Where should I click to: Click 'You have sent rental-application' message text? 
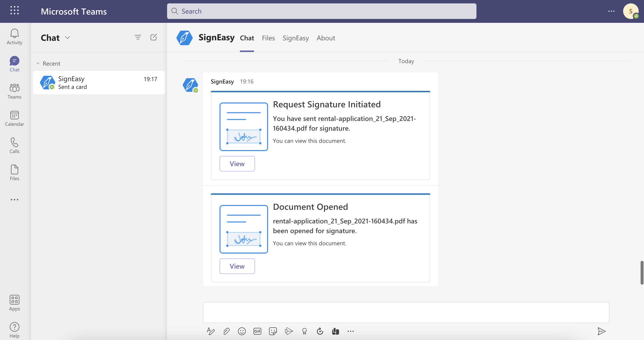pyautogui.click(x=344, y=123)
